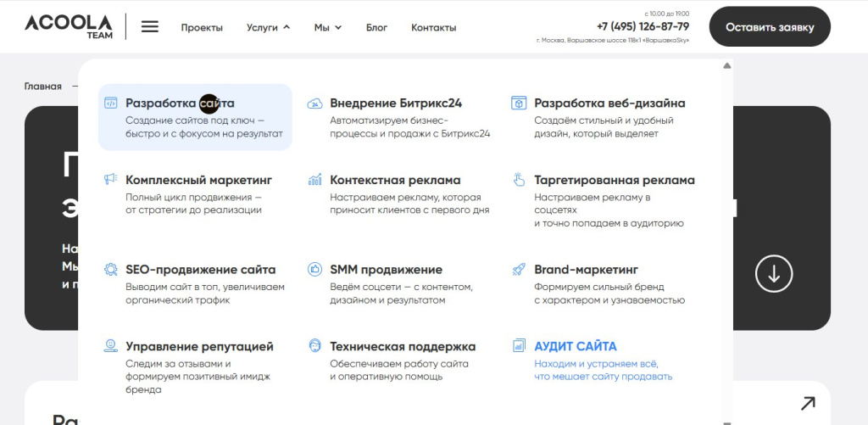Click the diagonal arrow icon in the lower card

(808, 404)
